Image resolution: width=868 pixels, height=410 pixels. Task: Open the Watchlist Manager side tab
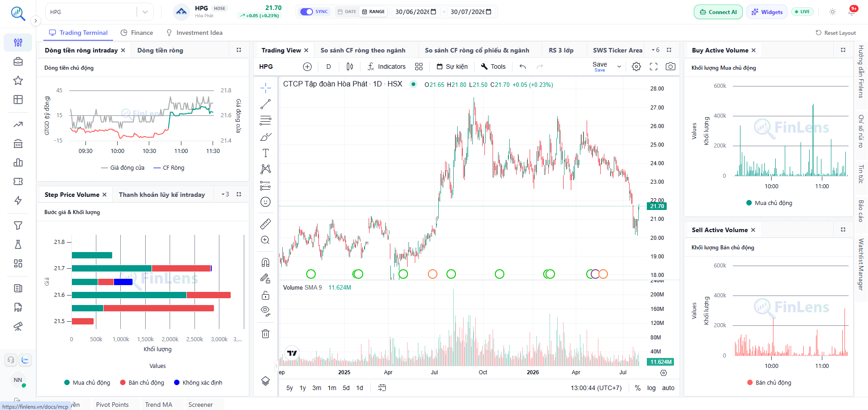point(861,264)
